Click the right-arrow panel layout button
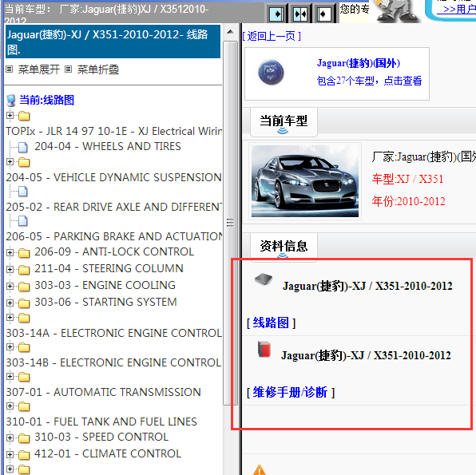The image size is (476, 475). coord(276,14)
